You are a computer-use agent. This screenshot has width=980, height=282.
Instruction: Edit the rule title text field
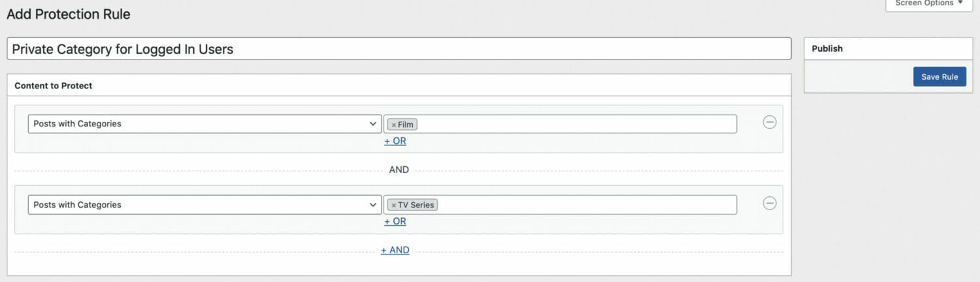(399, 49)
